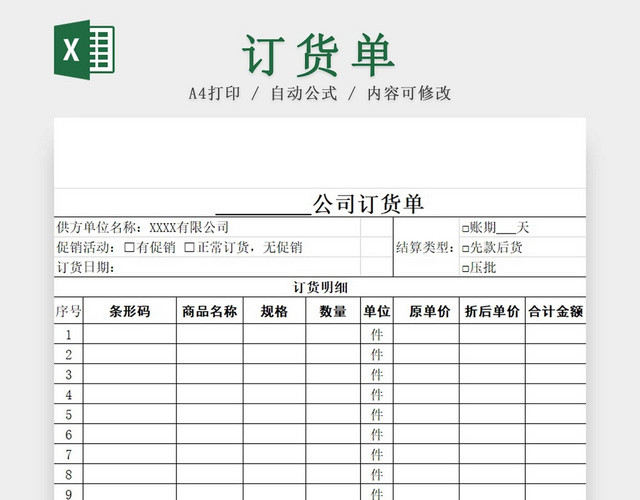Click the 合计金额 column header
Viewport: 640px width, 500px height.
(556, 311)
